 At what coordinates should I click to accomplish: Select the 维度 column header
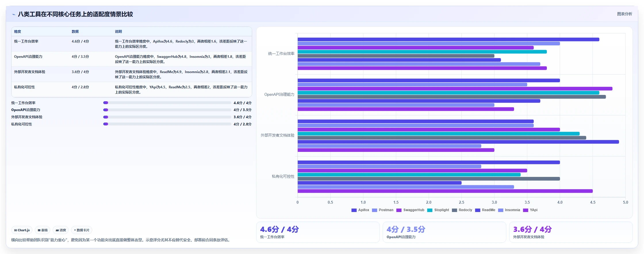pyautogui.click(x=18, y=32)
